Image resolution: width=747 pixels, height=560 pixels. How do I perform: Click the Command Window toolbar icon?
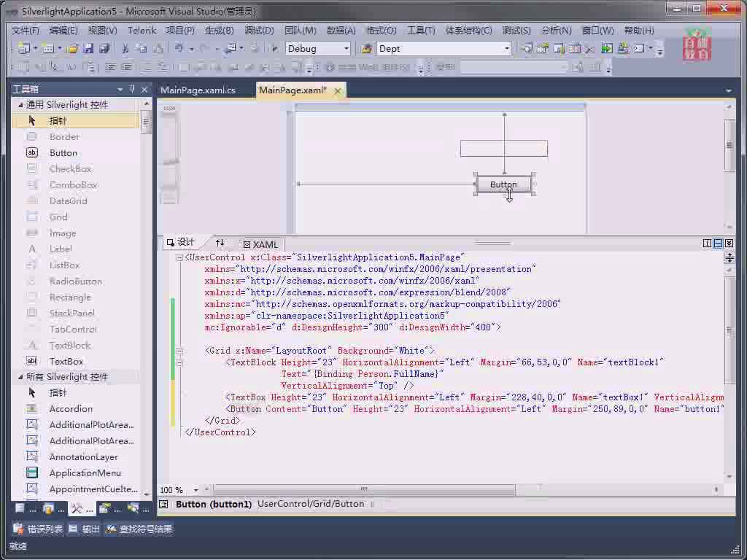coord(639,48)
